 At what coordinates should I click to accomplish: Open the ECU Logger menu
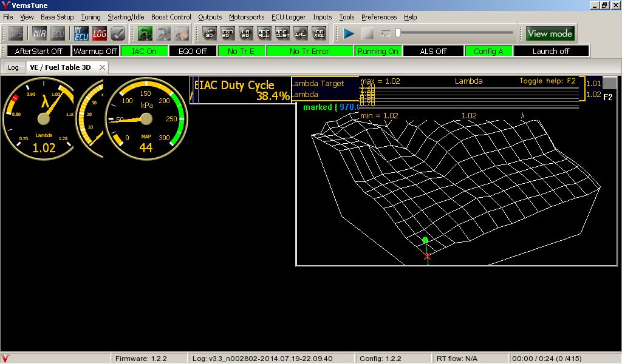point(289,17)
